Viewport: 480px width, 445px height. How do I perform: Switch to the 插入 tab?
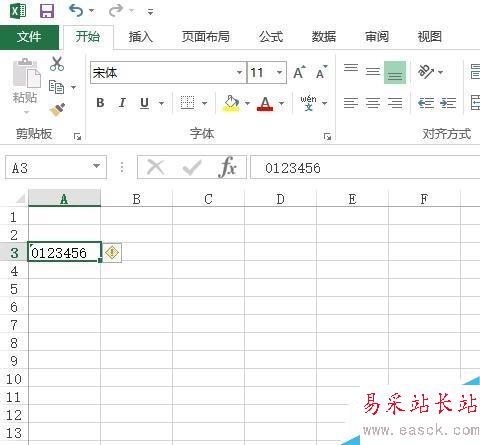[141, 36]
